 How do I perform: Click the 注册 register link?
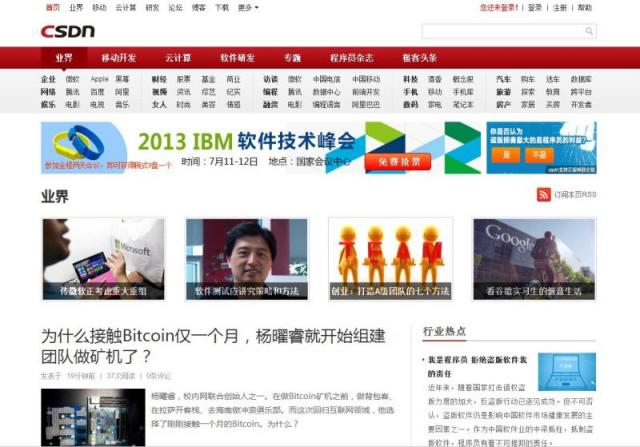pyautogui.click(x=560, y=8)
